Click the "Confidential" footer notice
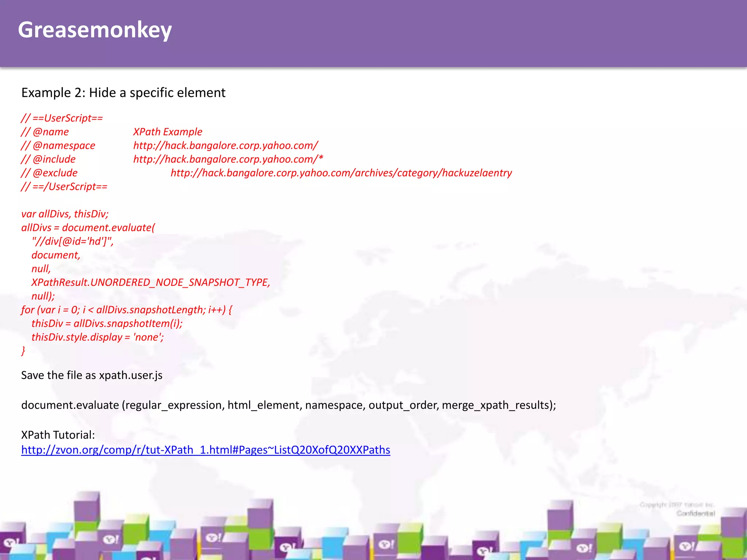This screenshot has height=560, width=747. point(696,513)
